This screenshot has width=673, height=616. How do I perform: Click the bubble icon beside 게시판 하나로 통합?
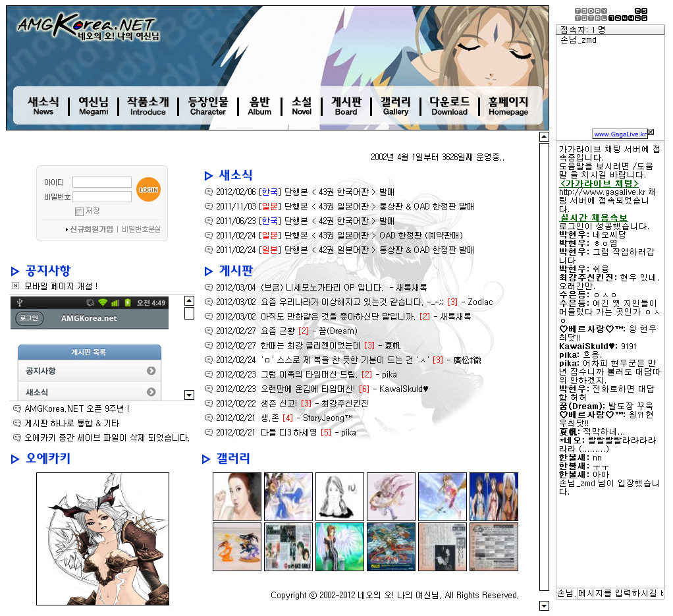pos(17,423)
